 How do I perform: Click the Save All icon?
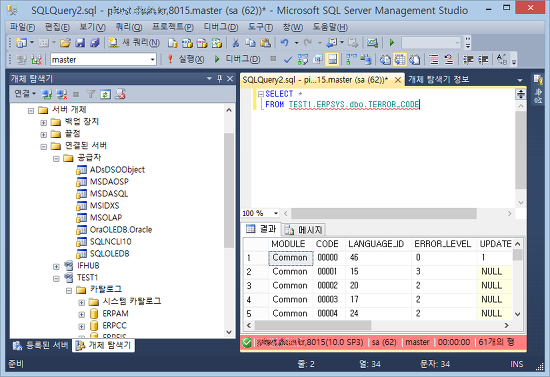tap(95, 43)
